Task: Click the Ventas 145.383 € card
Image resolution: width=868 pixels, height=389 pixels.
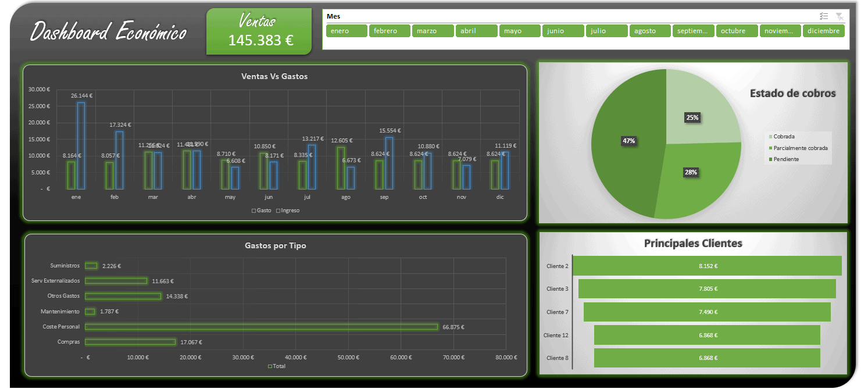Action: (x=259, y=31)
